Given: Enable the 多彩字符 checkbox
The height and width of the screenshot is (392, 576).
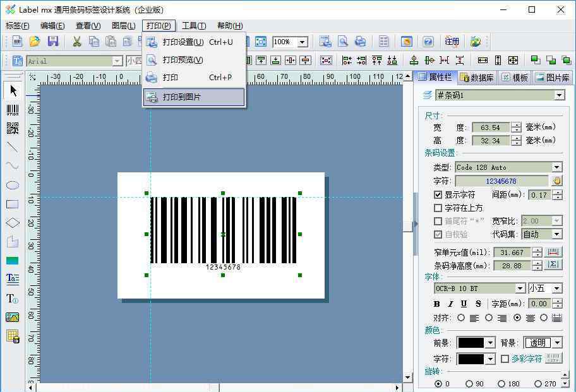Looking at the screenshot, I should pos(505,359).
